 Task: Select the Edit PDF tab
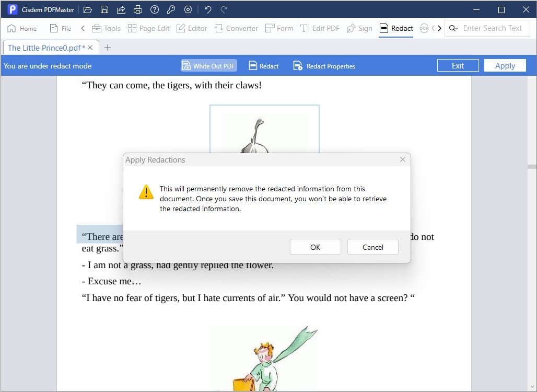pos(320,28)
